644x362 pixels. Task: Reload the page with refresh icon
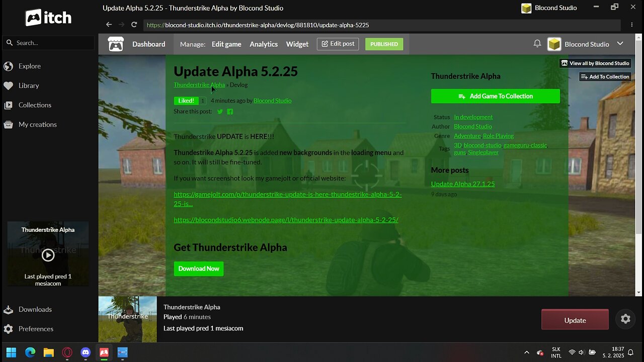134,25
